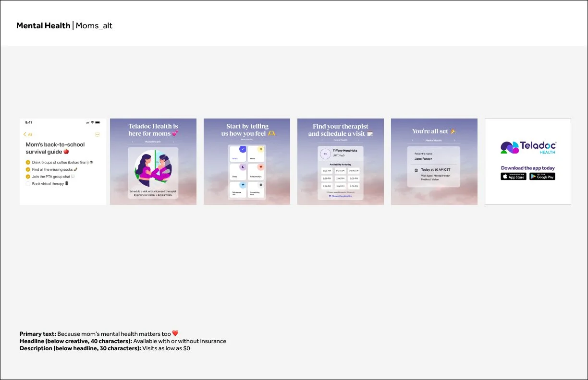
Task: Select the 9:00 AM appointment slot
Action: pyautogui.click(x=327, y=171)
